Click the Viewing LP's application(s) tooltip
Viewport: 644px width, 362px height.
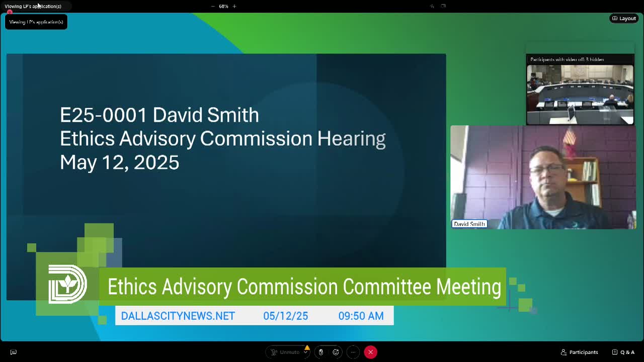(x=36, y=22)
